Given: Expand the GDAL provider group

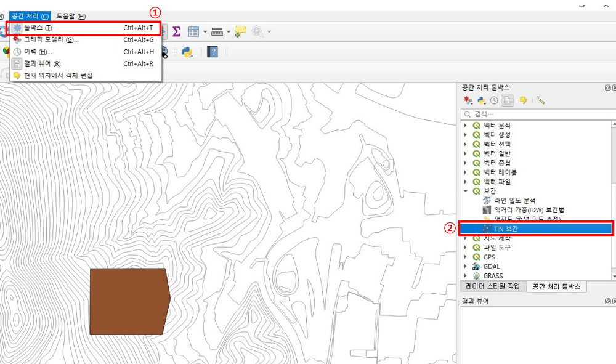Looking at the screenshot, I should [x=466, y=266].
